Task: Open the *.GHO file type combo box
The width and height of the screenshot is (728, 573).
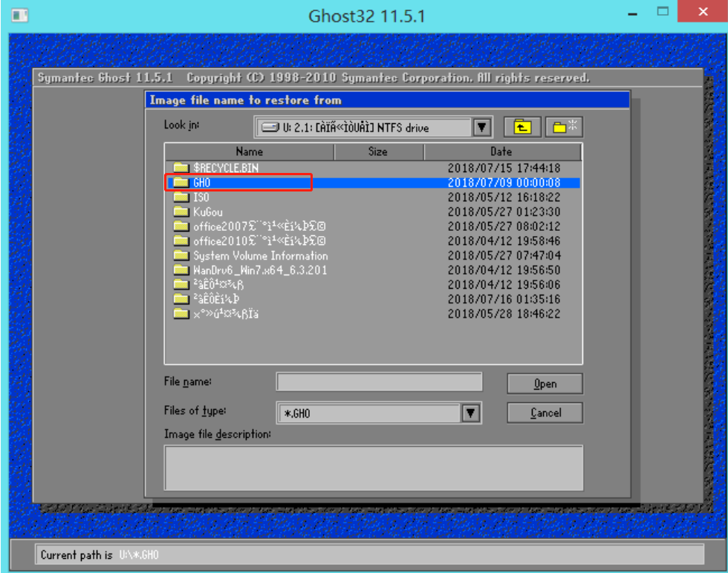Action: [x=379, y=413]
